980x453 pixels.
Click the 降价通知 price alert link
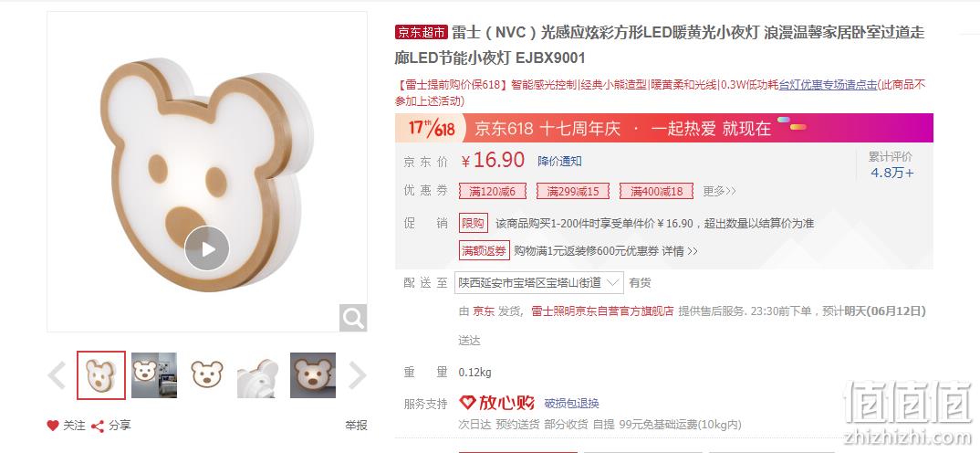point(559,161)
